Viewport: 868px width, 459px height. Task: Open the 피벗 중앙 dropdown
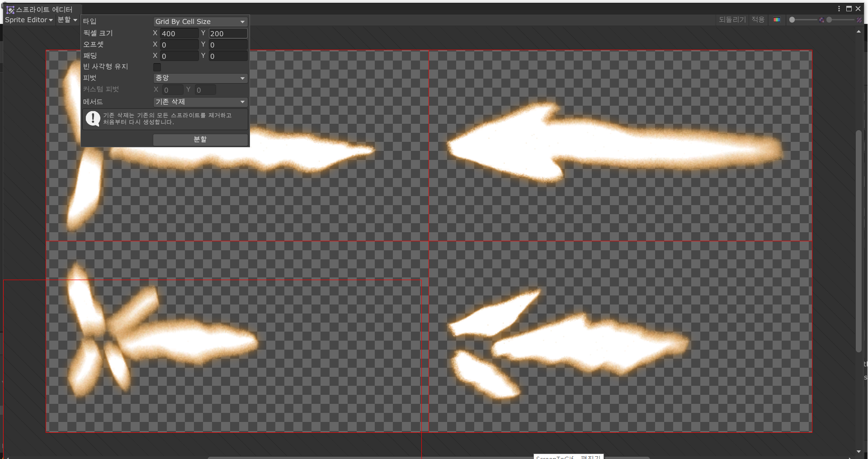point(200,78)
